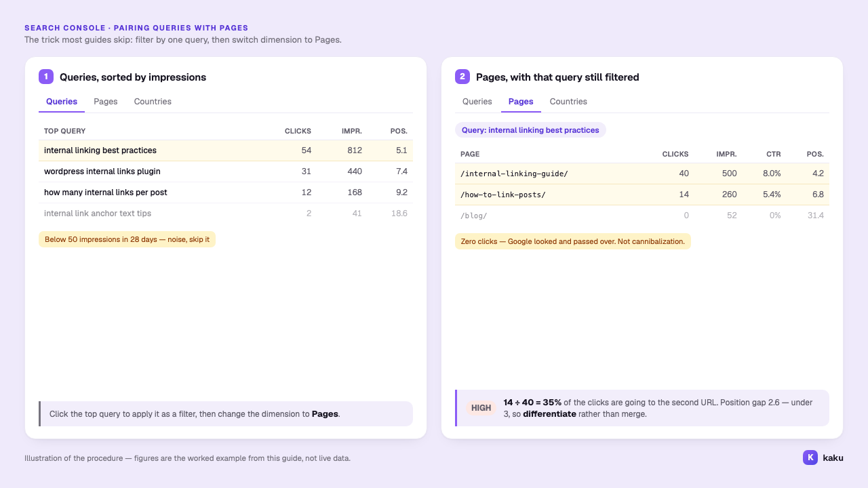Click the 8.0% CTR value

click(772, 174)
